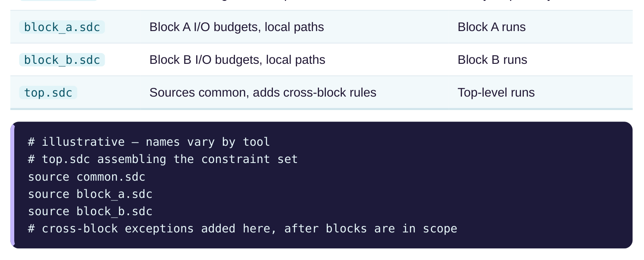Image resolution: width=644 pixels, height=260 pixels.
Task: Select the block_a.sdc filename tag
Action: click(62, 27)
